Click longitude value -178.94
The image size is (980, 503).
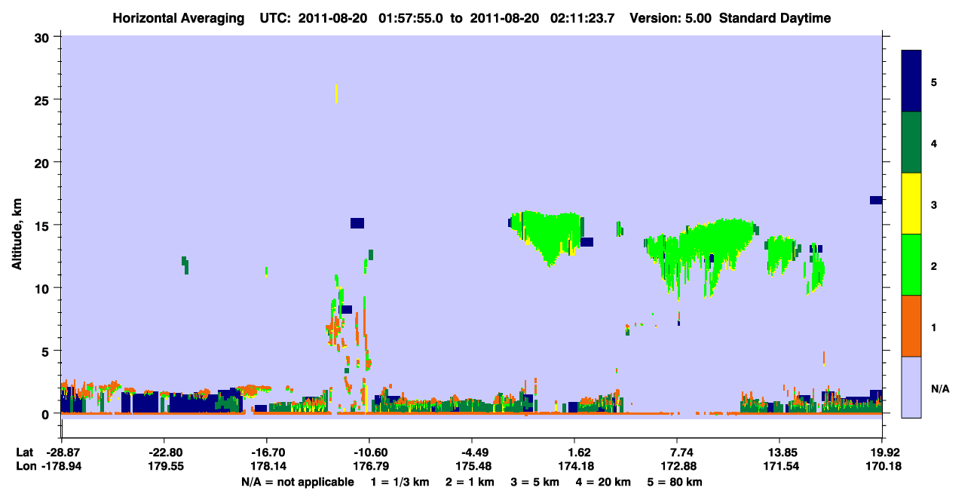[x=62, y=466]
